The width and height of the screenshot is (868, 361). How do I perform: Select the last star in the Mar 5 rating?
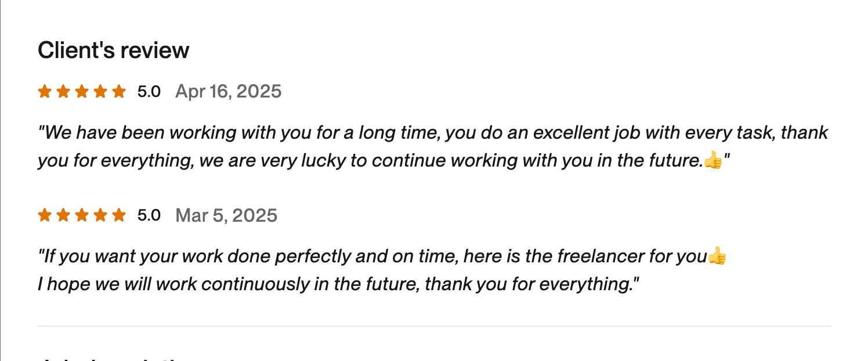point(119,216)
